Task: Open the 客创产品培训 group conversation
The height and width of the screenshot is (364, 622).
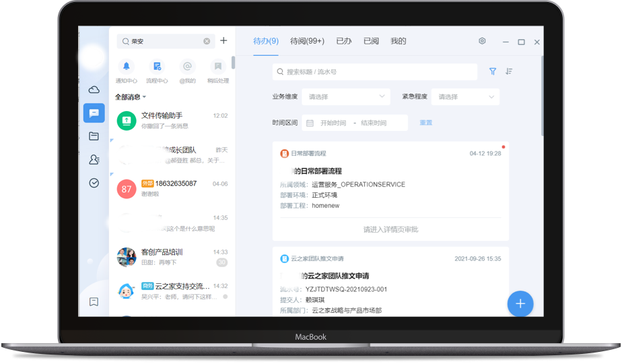Action: click(172, 257)
